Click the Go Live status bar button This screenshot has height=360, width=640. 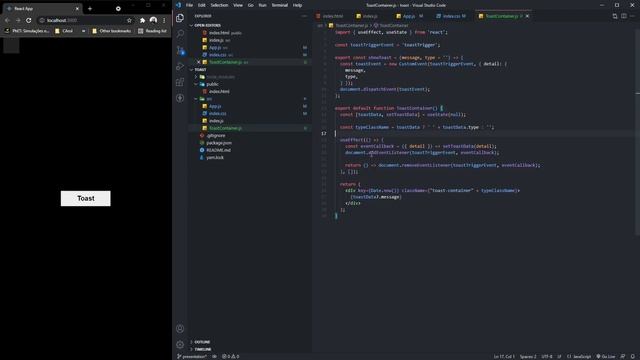pyautogui.click(x=606, y=356)
